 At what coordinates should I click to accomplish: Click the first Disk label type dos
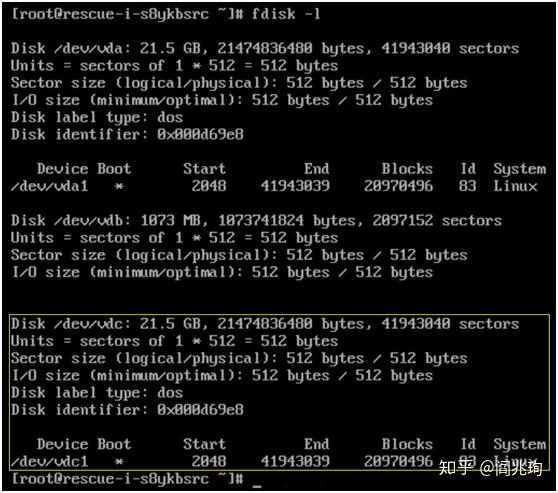[170, 117]
